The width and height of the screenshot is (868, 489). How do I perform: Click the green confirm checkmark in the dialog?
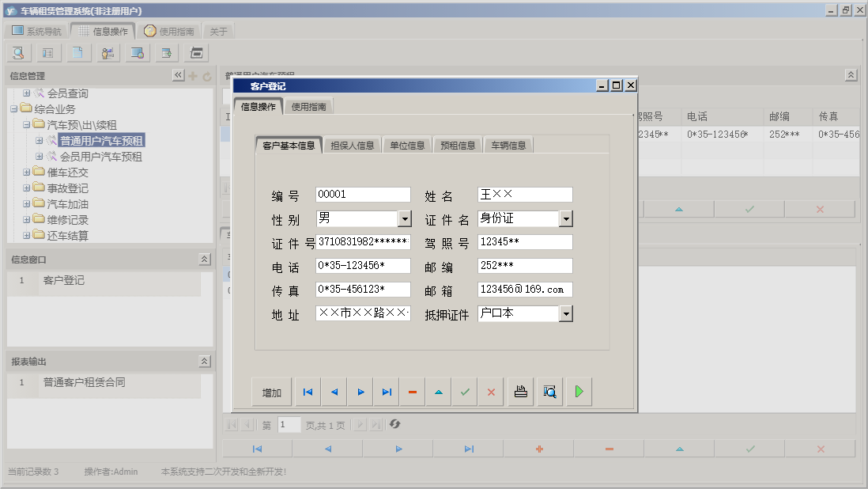tap(464, 391)
